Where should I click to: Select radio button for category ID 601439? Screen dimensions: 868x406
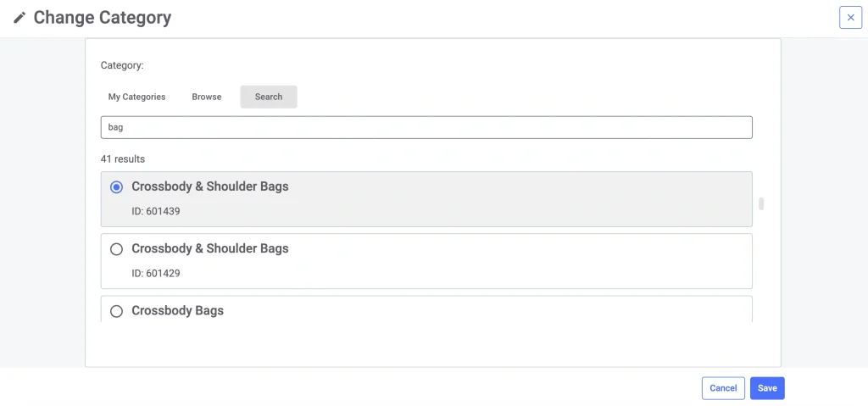[x=117, y=186]
